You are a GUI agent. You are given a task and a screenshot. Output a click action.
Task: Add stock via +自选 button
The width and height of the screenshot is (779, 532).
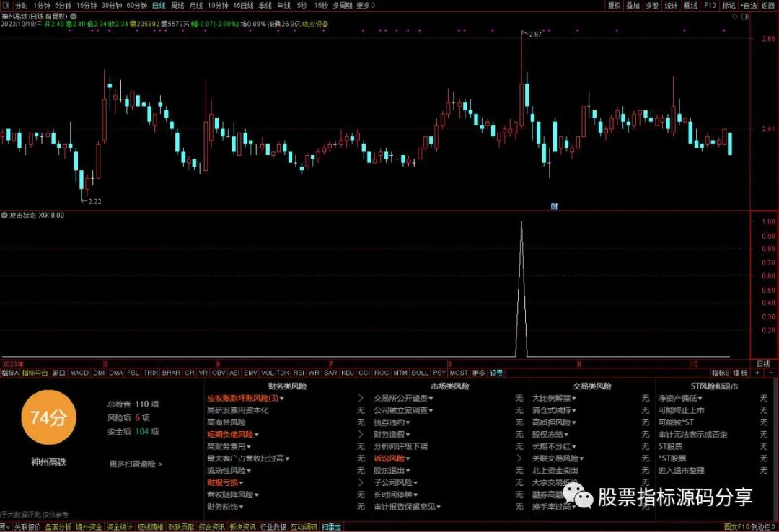749,6
